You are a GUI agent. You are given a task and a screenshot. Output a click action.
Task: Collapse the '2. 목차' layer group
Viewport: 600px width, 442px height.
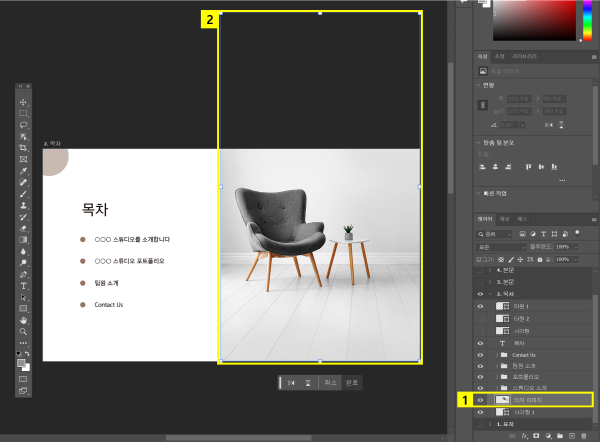pyautogui.click(x=490, y=294)
